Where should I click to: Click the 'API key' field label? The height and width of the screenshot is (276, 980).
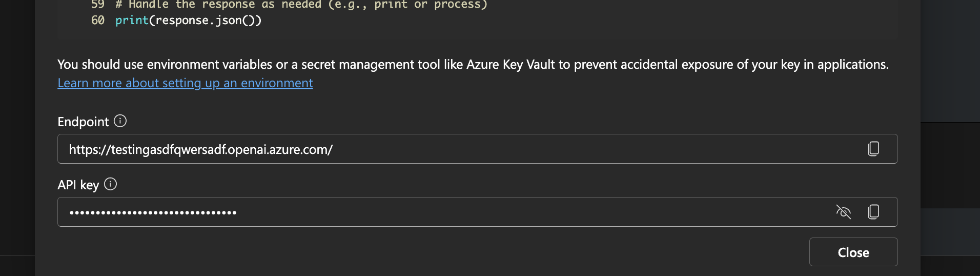(x=78, y=185)
